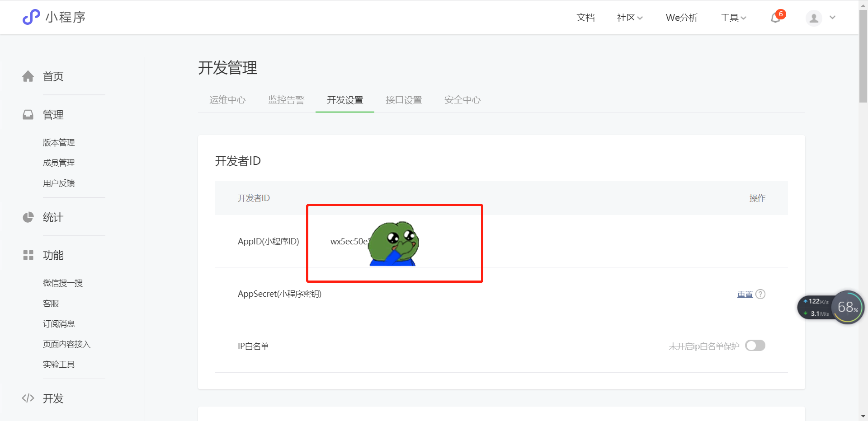Open 成员管理 in sidebar

coord(59,163)
